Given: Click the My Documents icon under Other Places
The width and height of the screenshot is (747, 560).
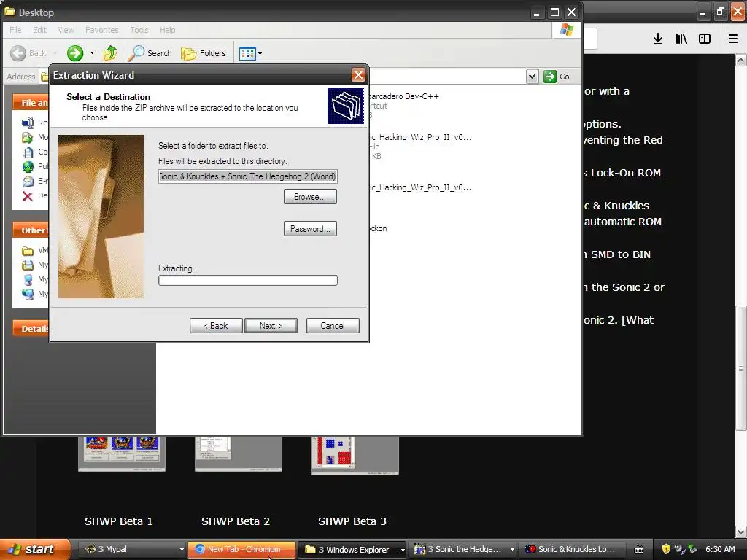Looking at the screenshot, I should click(x=28, y=265).
